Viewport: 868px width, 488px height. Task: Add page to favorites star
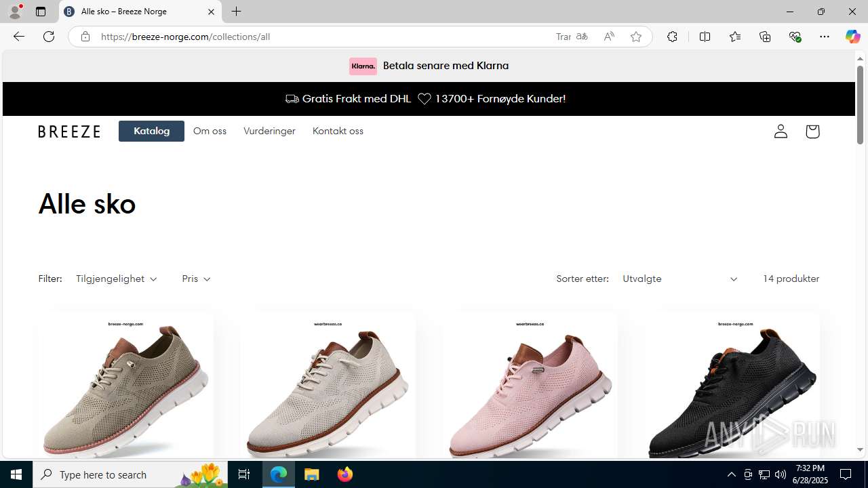[635, 37]
